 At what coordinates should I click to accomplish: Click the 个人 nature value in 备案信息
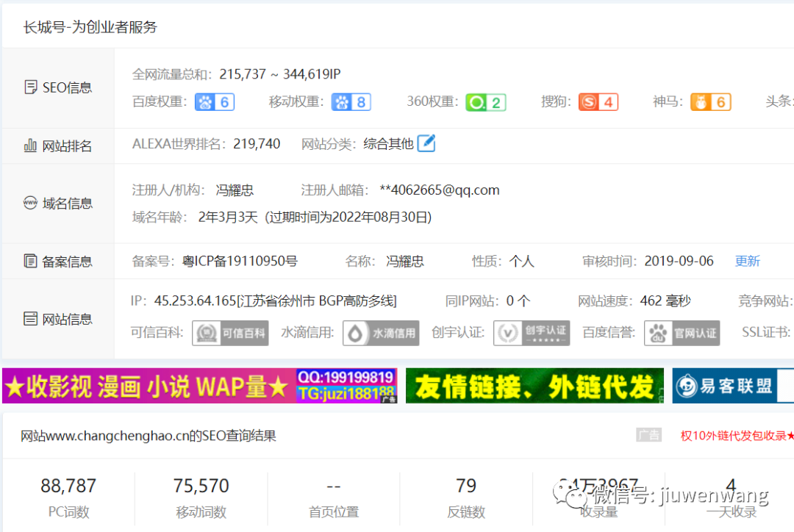521,261
